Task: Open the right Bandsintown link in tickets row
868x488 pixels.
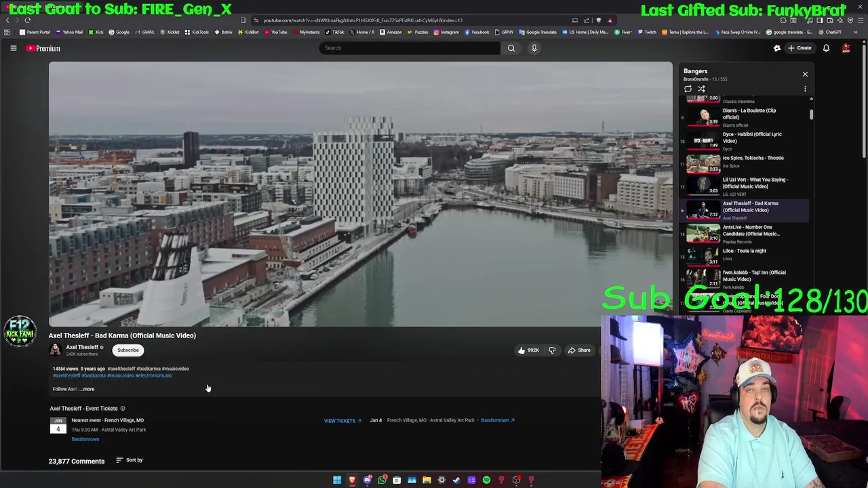Action: coord(498,420)
